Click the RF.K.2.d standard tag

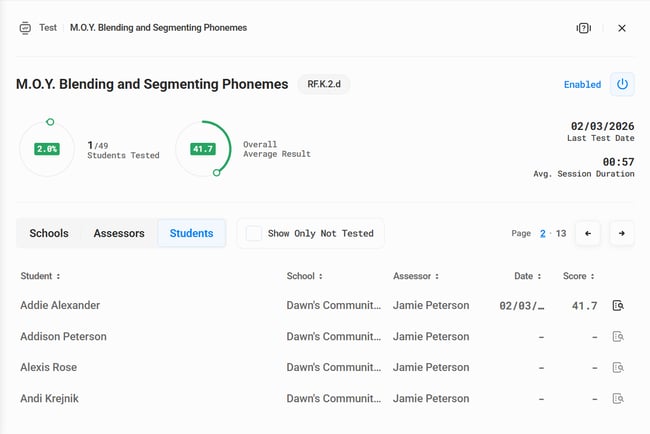click(324, 85)
